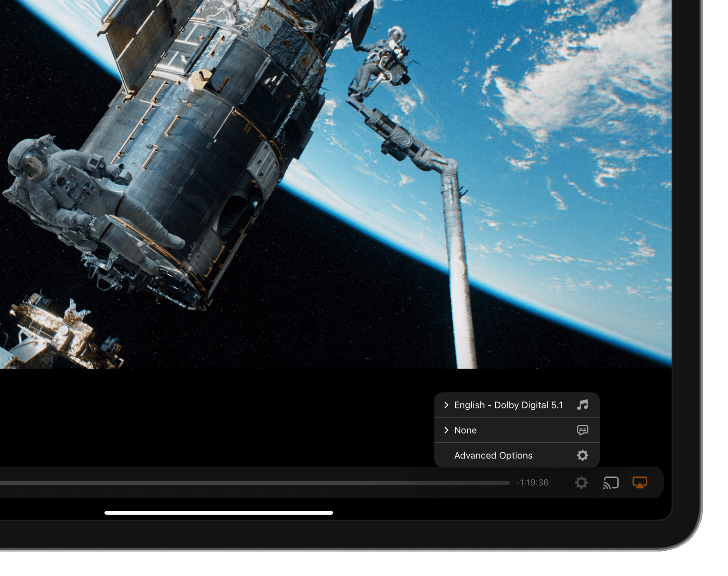Tap the space station debris in video

pyautogui.click(x=54, y=334)
